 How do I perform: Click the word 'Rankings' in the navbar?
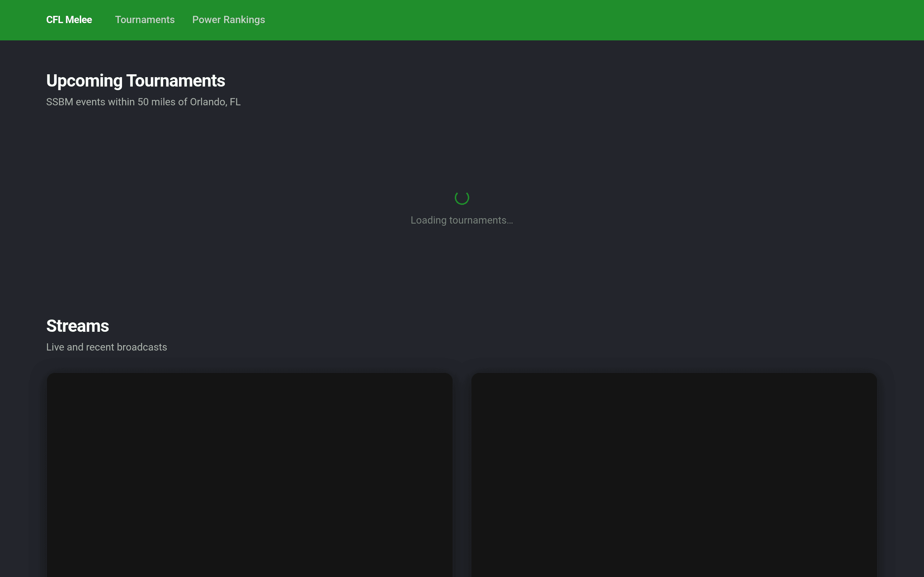(x=244, y=20)
